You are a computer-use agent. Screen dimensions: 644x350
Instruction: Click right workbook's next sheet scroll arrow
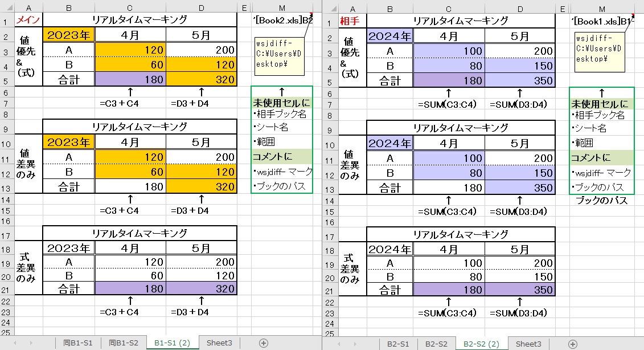[x=354, y=343]
